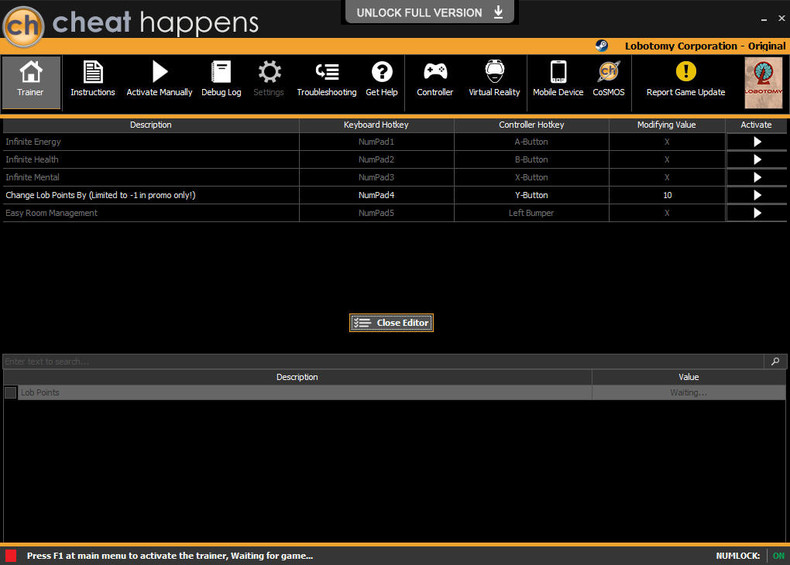Open Controller settings
The width and height of the screenshot is (790, 565).
coord(435,79)
